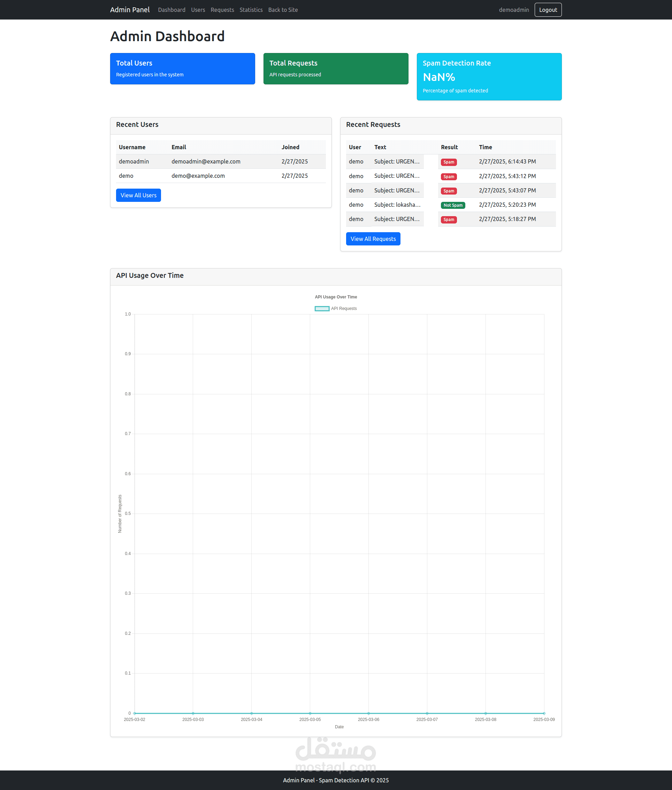Click the Subject: lokasha... request text
Image resolution: width=672 pixels, height=790 pixels.
point(397,205)
